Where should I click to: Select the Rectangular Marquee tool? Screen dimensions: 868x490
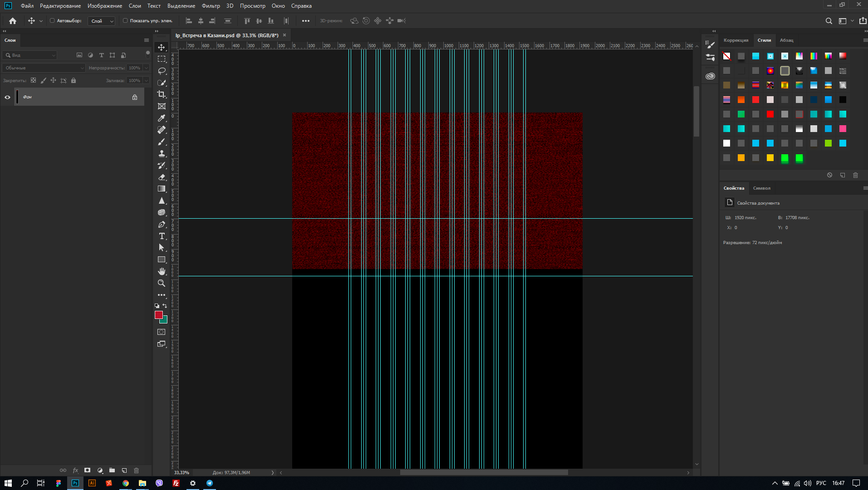[162, 59]
